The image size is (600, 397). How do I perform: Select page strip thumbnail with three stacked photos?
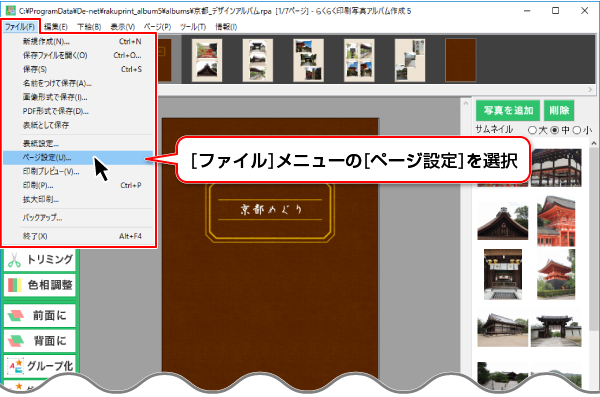258,60
